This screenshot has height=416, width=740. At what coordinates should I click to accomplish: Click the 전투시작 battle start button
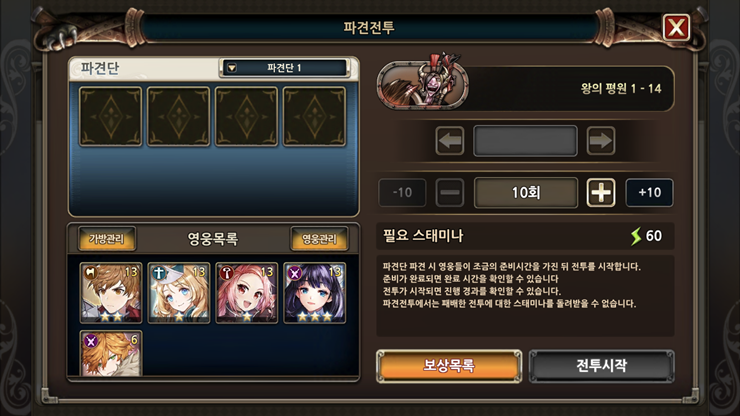point(601,366)
